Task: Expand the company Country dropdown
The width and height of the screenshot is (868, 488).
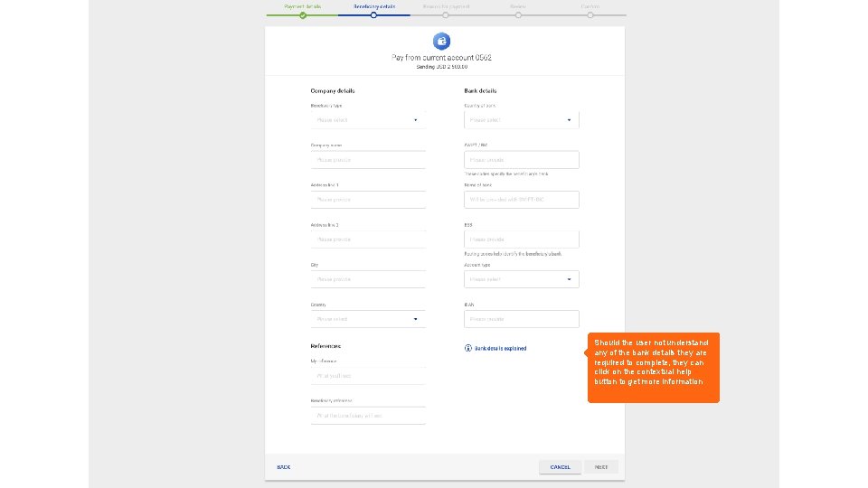Action: tap(368, 319)
